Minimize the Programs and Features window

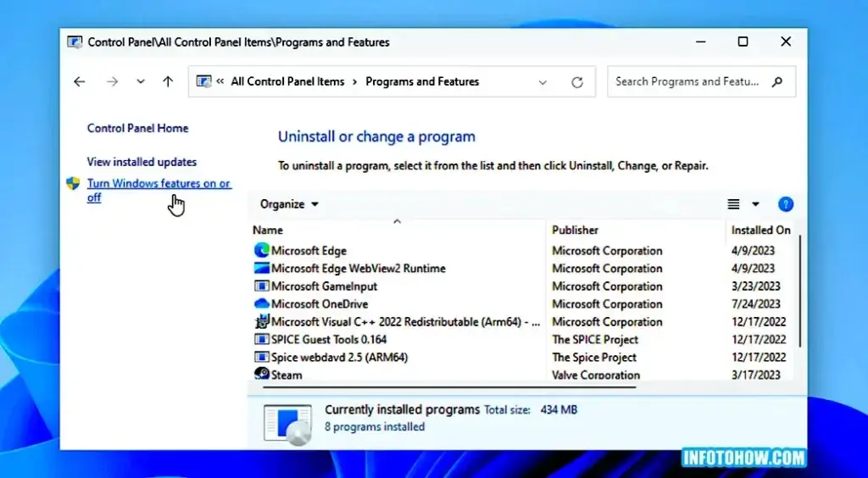click(x=701, y=42)
